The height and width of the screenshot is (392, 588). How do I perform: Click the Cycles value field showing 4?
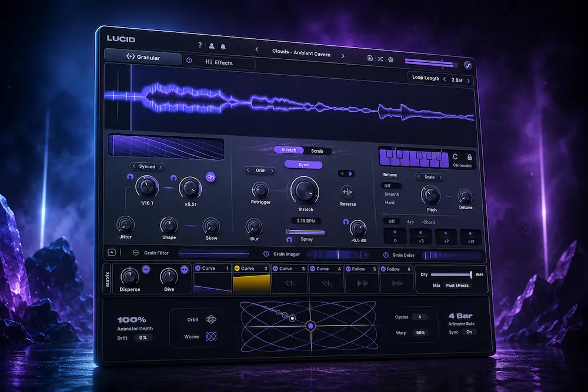tap(419, 317)
